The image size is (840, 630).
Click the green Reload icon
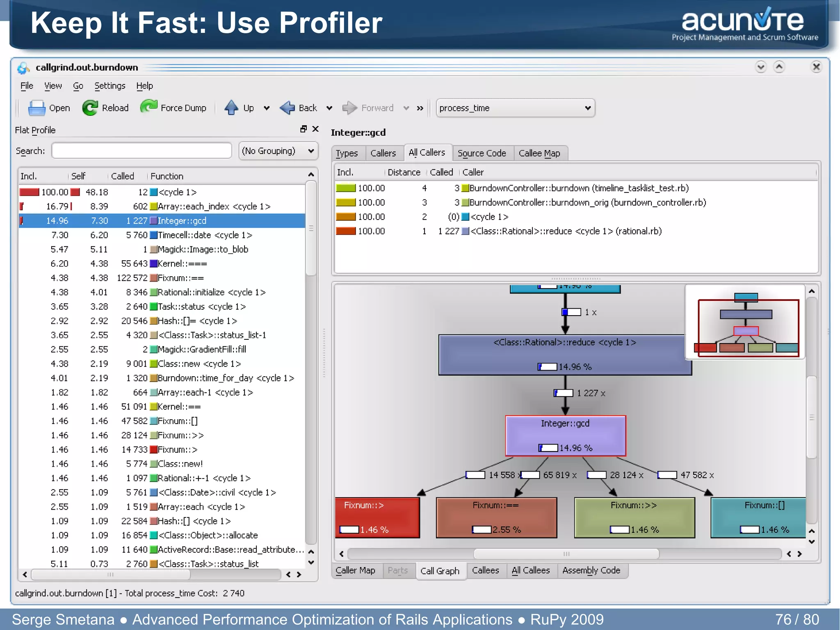[x=90, y=108]
